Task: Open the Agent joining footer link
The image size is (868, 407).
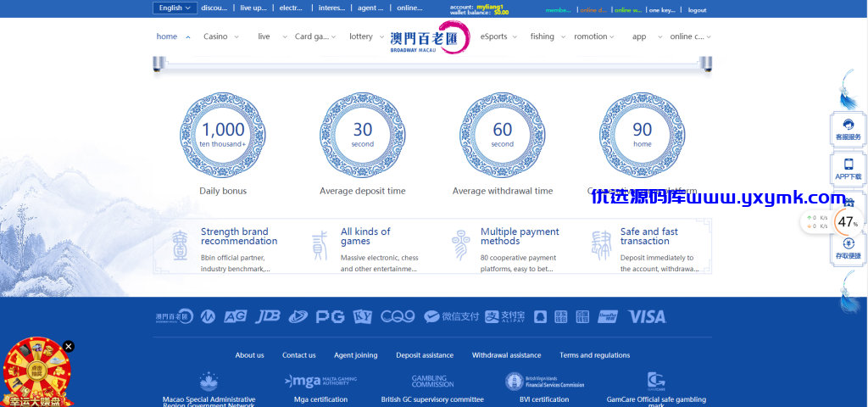Action: pos(356,355)
